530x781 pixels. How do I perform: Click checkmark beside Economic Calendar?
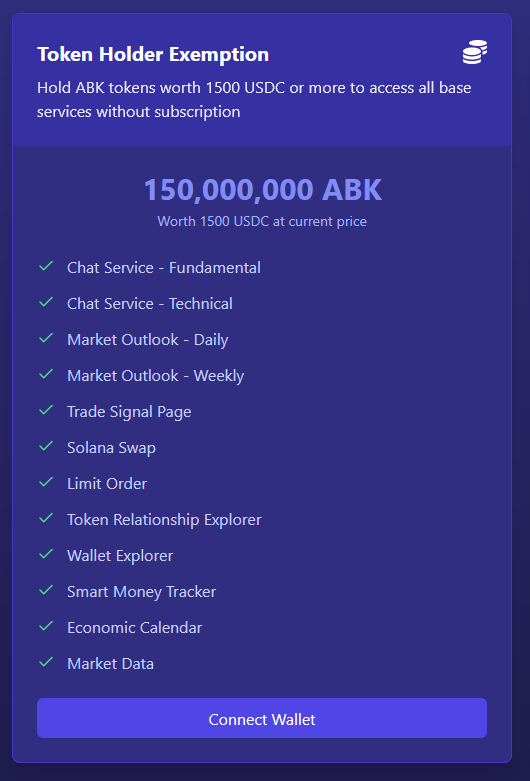46,626
